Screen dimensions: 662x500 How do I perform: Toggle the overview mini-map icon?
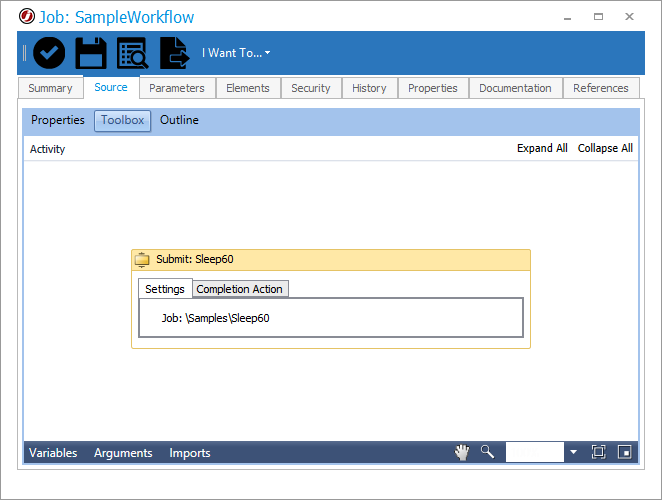coord(624,452)
